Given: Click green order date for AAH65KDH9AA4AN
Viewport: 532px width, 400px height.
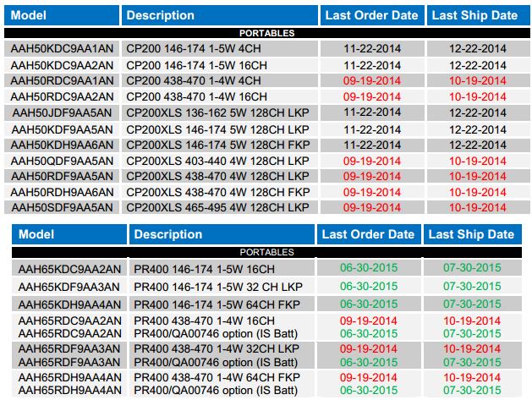Looking at the screenshot, I should click(x=369, y=304).
